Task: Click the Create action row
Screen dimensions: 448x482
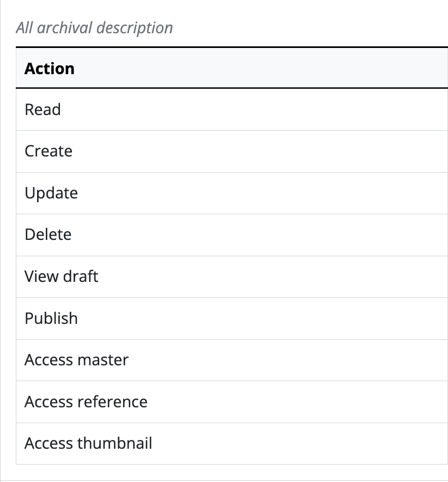Action: (49, 152)
